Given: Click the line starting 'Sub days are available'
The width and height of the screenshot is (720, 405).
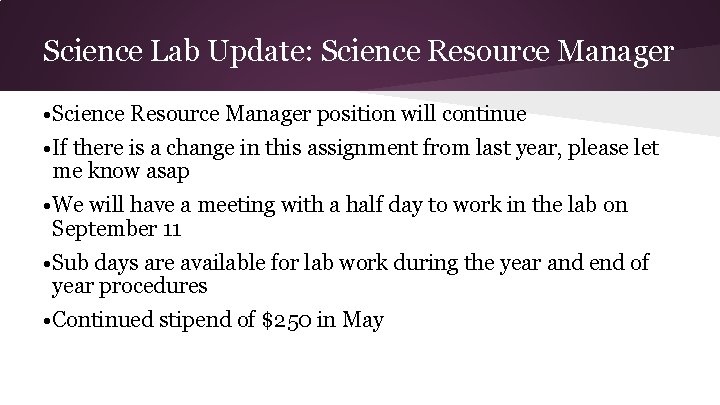Looking at the screenshot, I should click(350, 263).
